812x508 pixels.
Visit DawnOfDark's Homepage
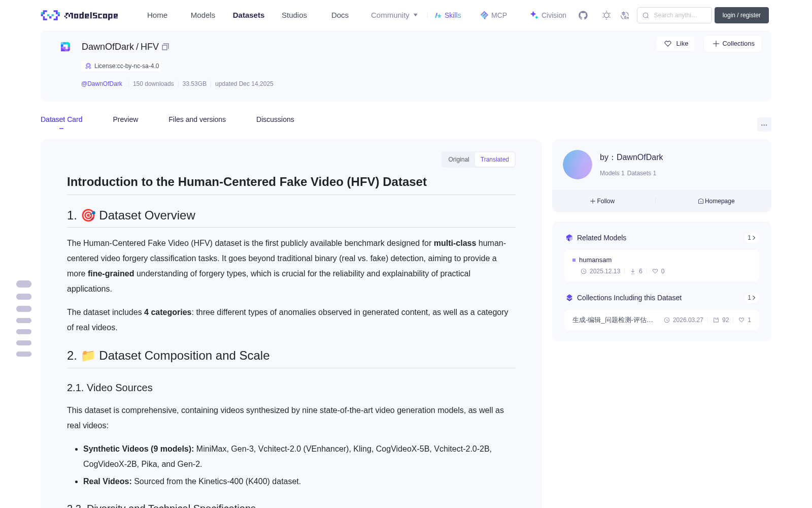point(716,201)
